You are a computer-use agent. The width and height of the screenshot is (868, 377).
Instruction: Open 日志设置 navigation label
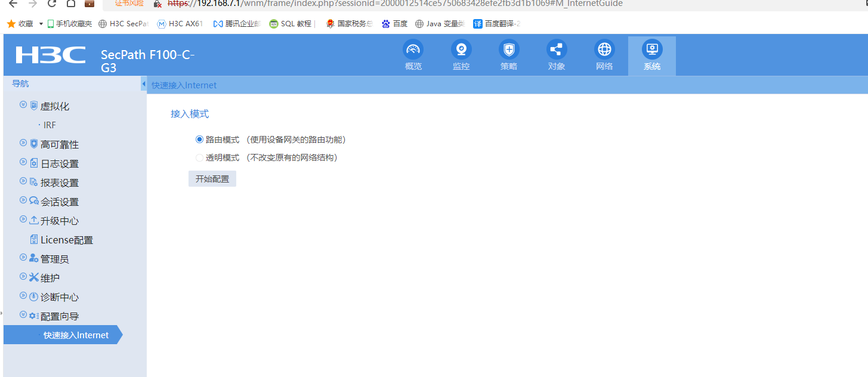[x=60, y=163]
